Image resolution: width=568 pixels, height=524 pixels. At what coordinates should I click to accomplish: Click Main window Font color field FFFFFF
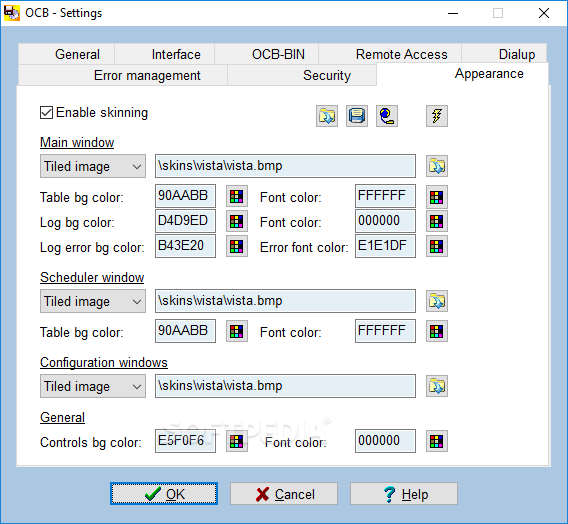(x=385, y=196)
